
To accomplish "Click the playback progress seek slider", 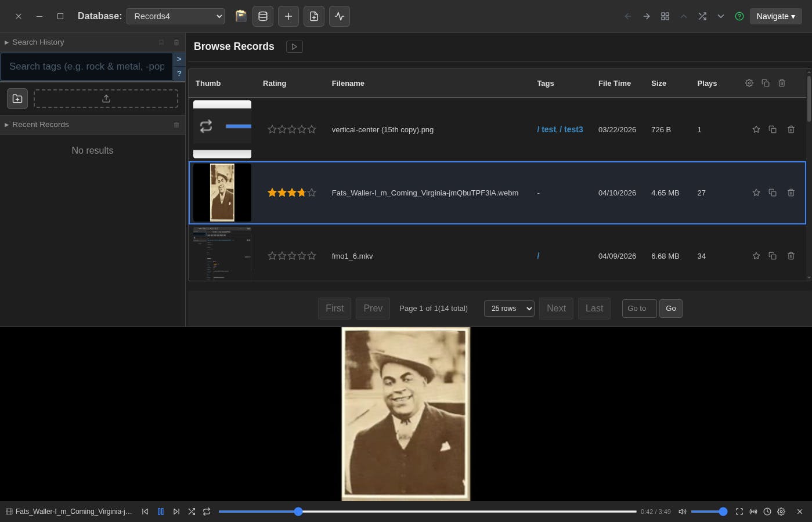I will click(x=427, y=512).
